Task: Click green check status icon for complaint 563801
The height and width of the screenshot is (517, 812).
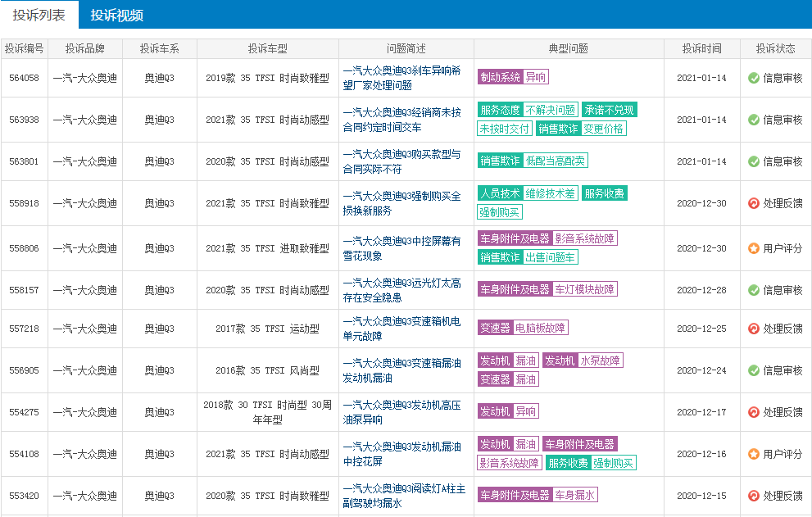Action: click(x=754, y=161)
